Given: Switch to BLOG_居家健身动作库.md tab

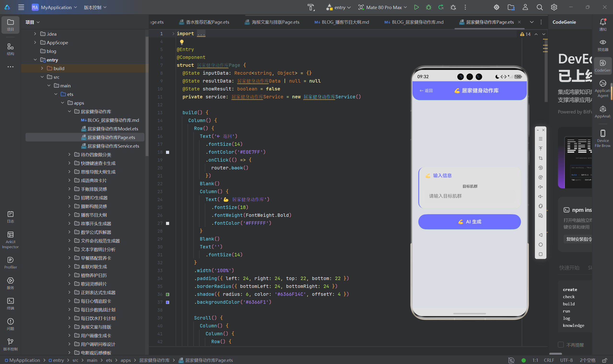Looking at the screenshot, I should pos(414,22).
